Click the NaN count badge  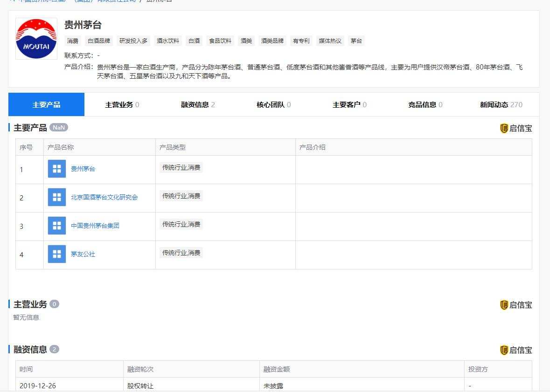tap(59, 127)
